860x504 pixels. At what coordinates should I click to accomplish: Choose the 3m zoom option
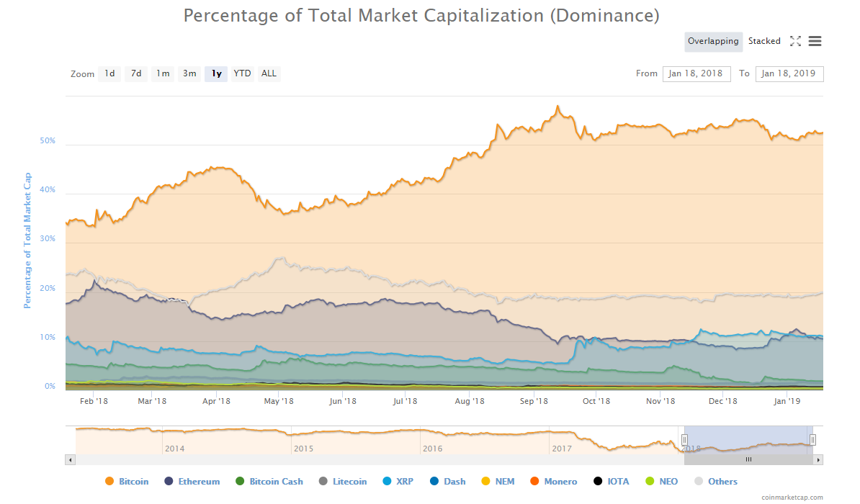pos(189,73)
